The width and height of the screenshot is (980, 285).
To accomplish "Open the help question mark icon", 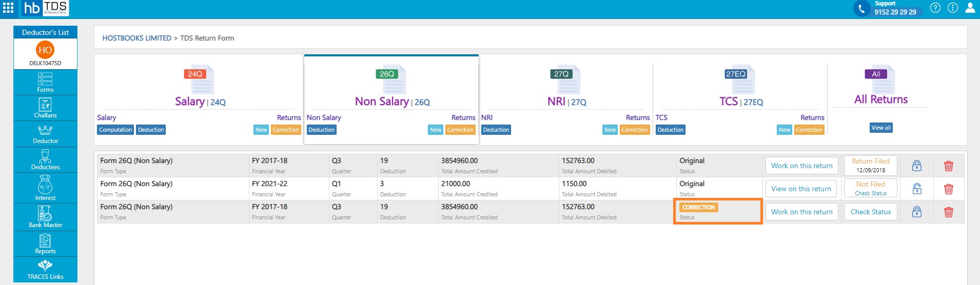I will click(935, 8).
